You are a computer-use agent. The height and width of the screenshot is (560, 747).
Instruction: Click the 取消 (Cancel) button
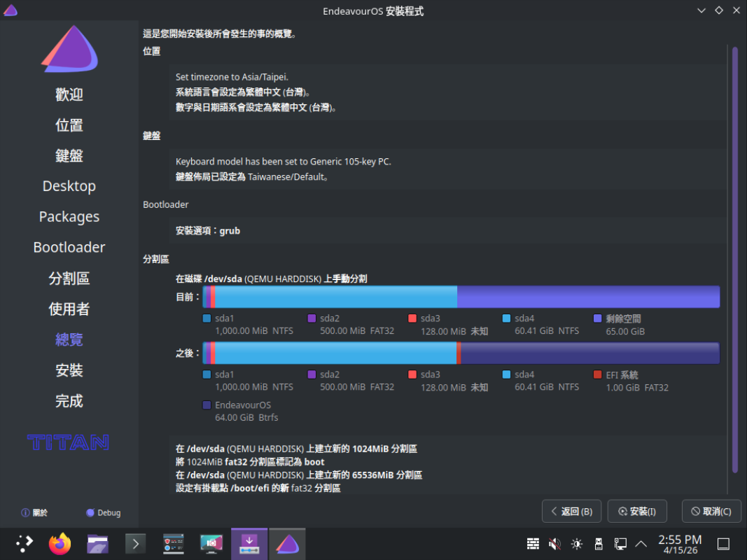pos(711,511)
